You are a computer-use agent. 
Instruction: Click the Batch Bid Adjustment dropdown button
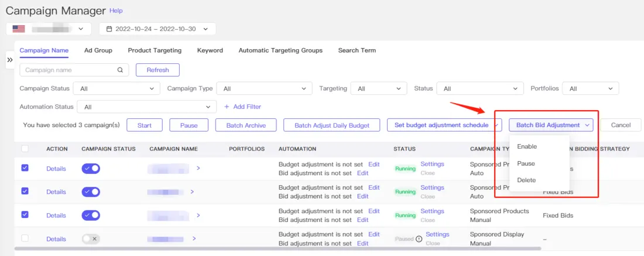tap(551, 125)
